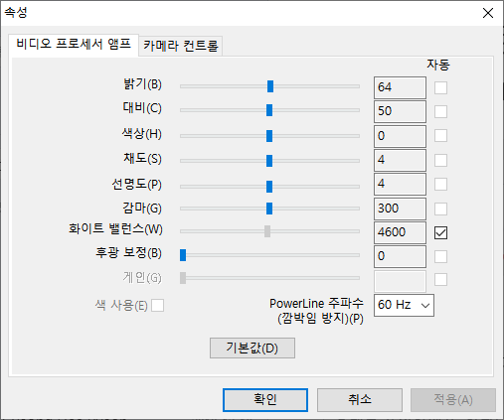Click the 기본값(D) button
The height and width of the screenshot is (420, 504).
click(252, 348)
